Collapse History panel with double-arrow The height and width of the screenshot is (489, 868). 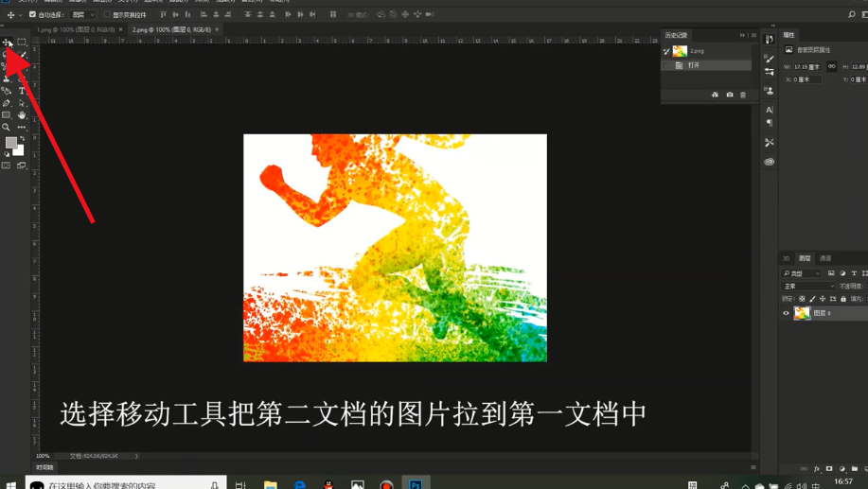742,35
